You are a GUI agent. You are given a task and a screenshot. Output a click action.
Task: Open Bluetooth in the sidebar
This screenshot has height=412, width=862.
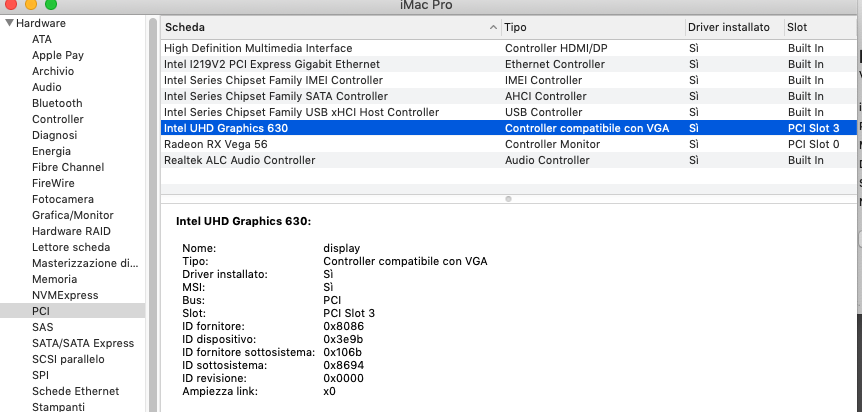point(57,103)
